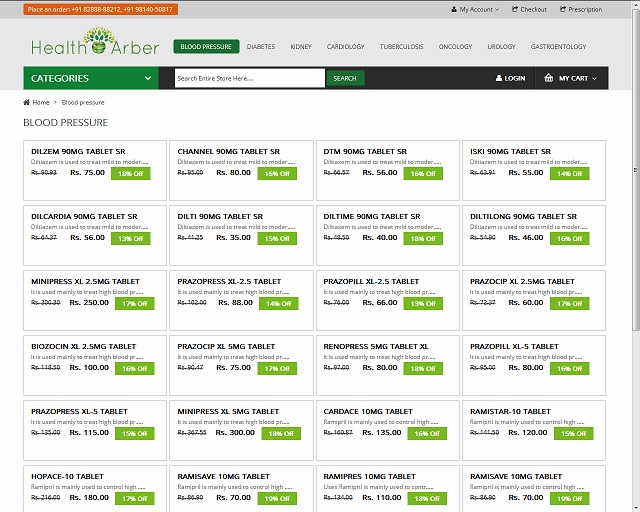The height and width of the screenshot is (512, 640).
Task: Open the Gastroentology category tab
Action: click(558, 47)
